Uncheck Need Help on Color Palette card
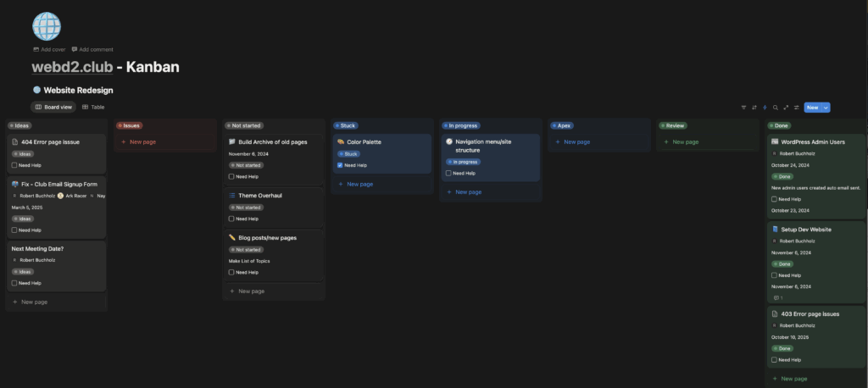Image resolution: width=868 pixels, height=388 pixels. 340,165
